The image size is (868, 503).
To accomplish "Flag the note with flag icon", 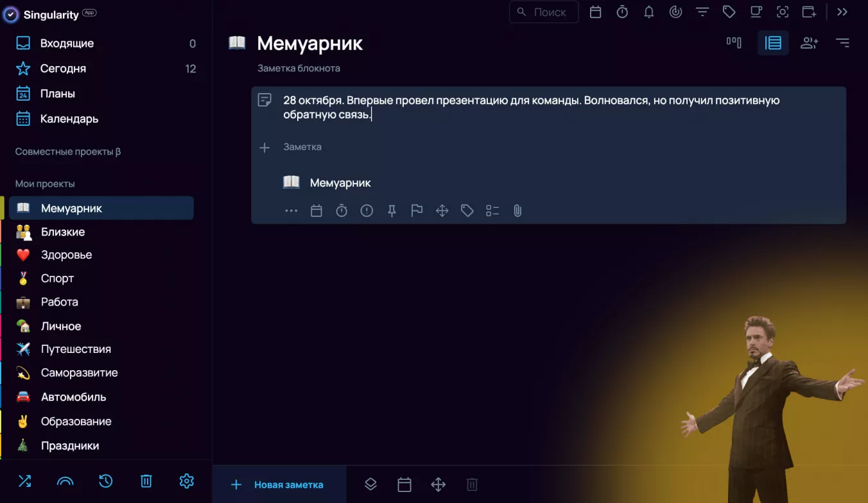I will click(x=417, y=210).
